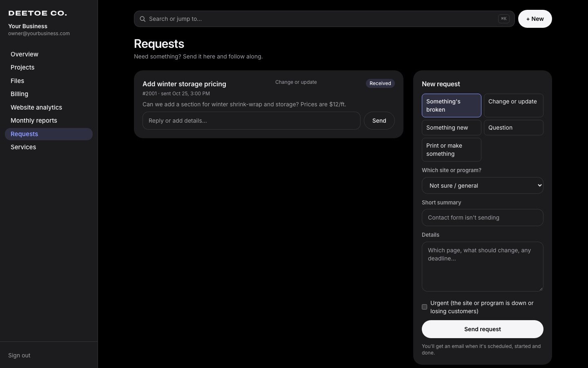Click into the Details text area

click(482, 267)
